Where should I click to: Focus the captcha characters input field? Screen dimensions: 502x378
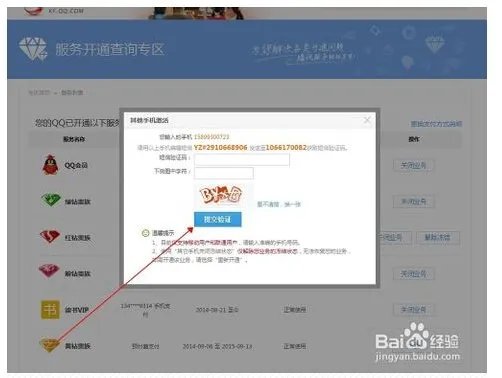tap(224, 173)
